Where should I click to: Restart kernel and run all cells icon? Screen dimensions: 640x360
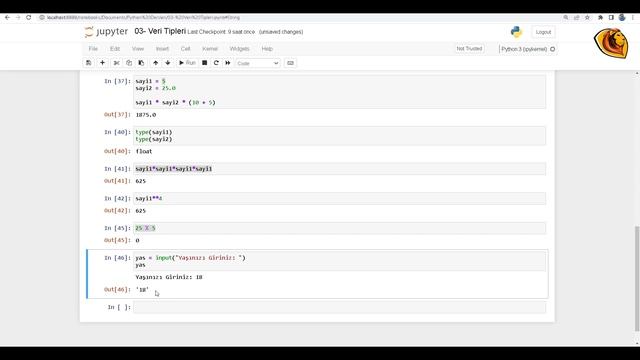coord(228,63)
